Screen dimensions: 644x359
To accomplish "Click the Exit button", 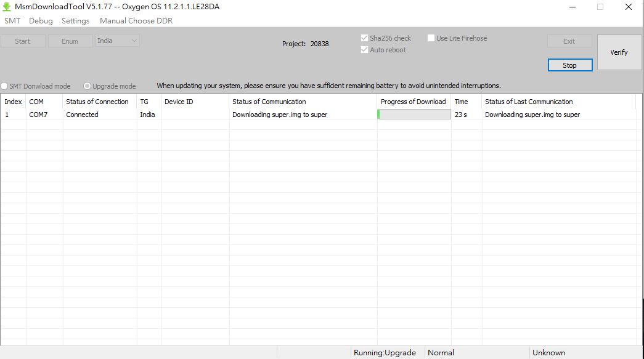I will pyautogui.click(x=569, y=41).
